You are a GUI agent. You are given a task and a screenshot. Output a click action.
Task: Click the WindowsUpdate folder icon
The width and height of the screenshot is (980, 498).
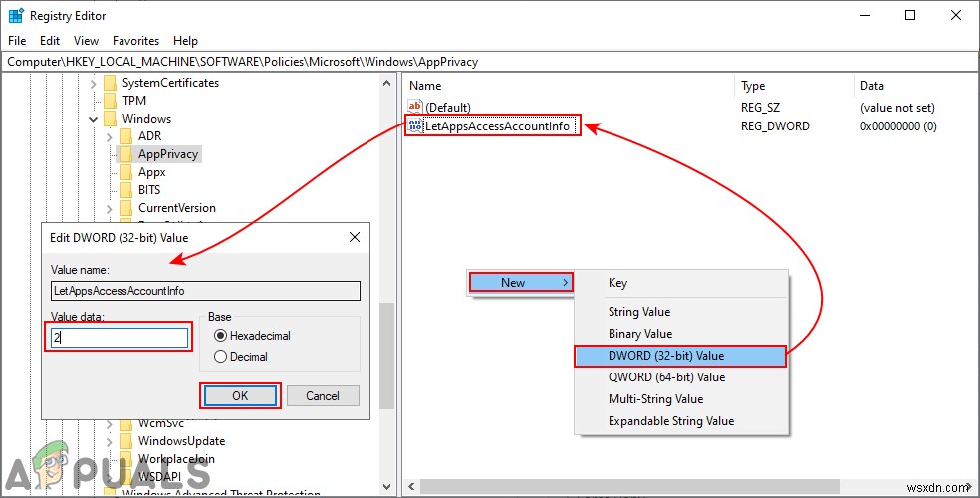tap(126, 441)
